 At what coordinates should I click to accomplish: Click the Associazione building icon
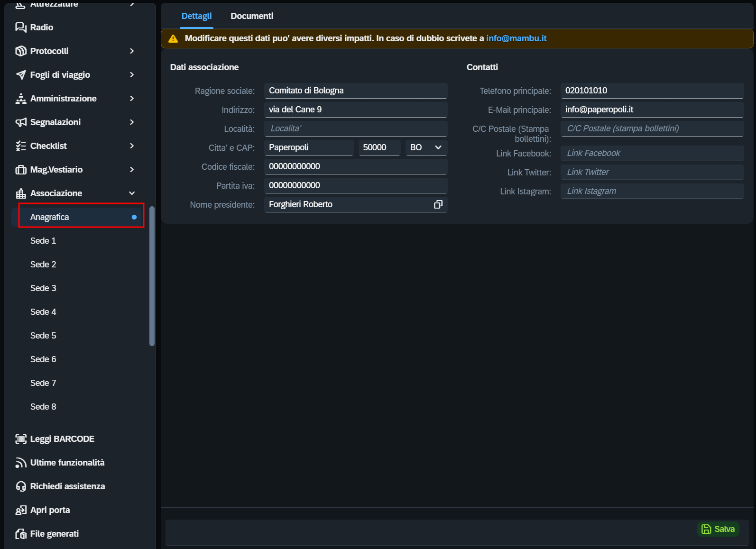tap(21, 193)
